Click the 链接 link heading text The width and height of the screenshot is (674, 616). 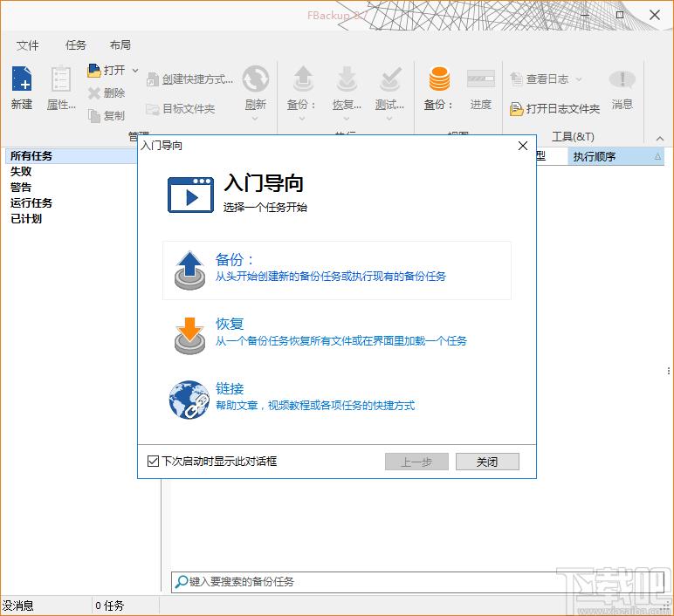point(230,389)
